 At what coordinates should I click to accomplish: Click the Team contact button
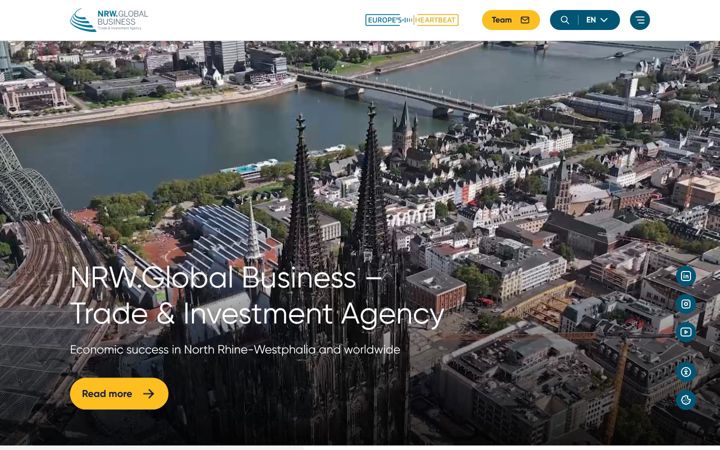(x=511, y=20)
